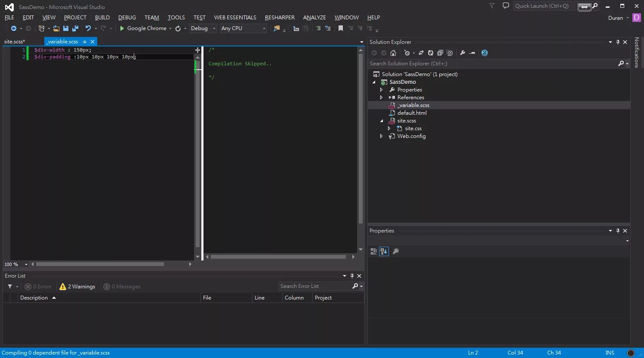Click the Save All icon
Screen dimensions: 644x358
click(x=75, y=28)
